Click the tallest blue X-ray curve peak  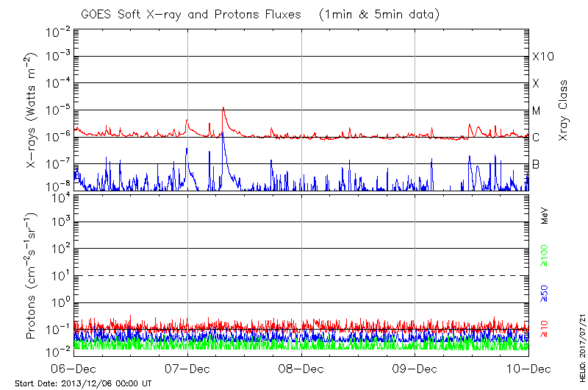[x=223, y=134]
